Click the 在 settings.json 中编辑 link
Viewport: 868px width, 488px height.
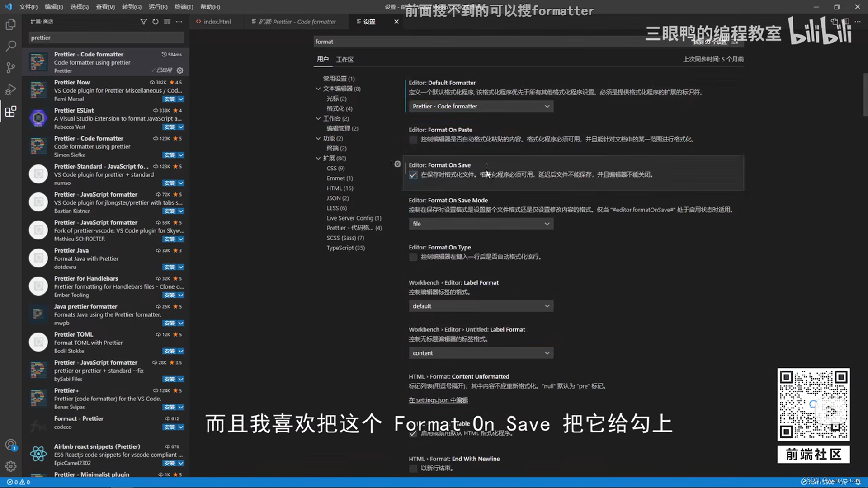[438, 400]
